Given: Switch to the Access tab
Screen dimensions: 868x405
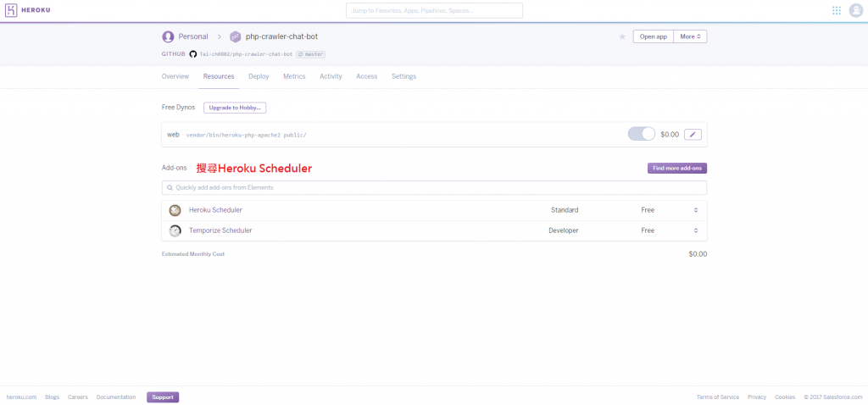Looking at the screenshot, I should [x=366, y=76].
